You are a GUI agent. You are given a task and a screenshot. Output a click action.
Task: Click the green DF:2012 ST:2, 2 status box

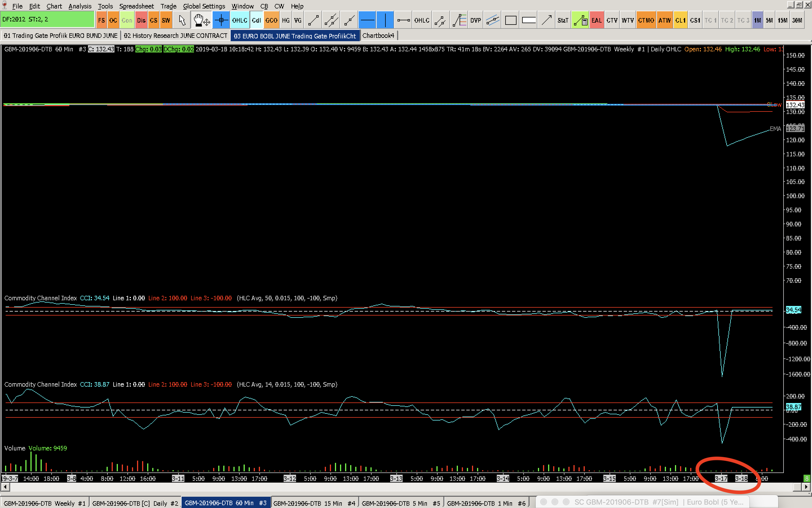point(47,19)
